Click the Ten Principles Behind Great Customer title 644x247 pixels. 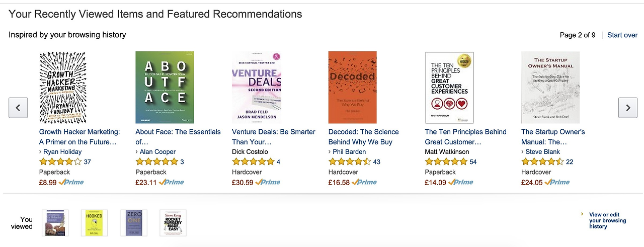tap(465, 137)
